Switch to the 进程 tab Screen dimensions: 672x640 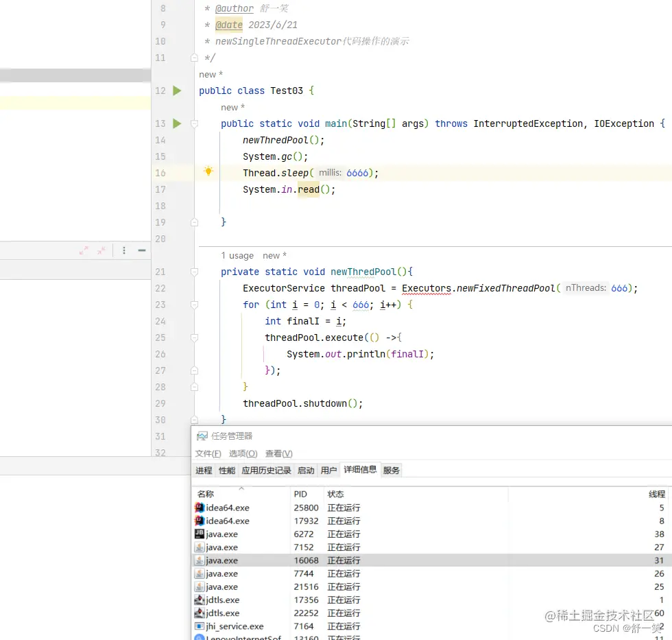[204, 471]
